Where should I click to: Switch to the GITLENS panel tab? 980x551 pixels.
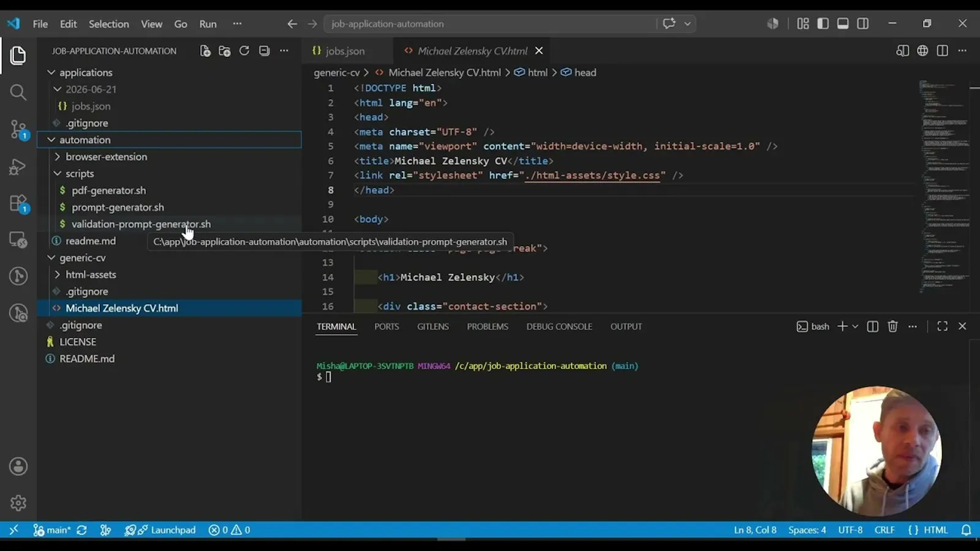(433, 326)
